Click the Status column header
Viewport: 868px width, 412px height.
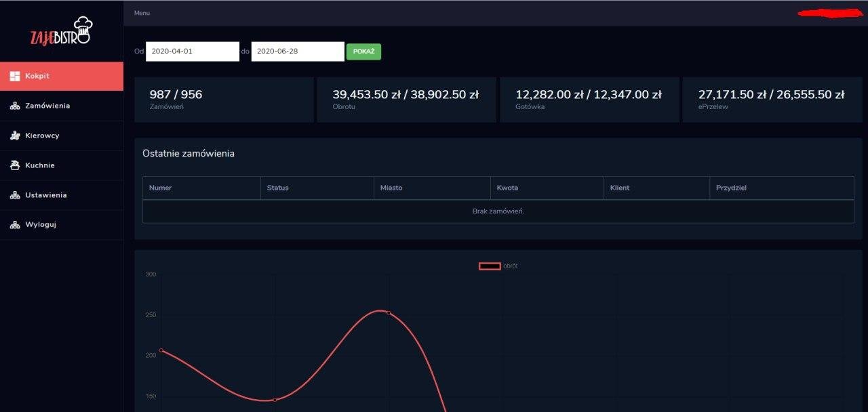[278, 188]
